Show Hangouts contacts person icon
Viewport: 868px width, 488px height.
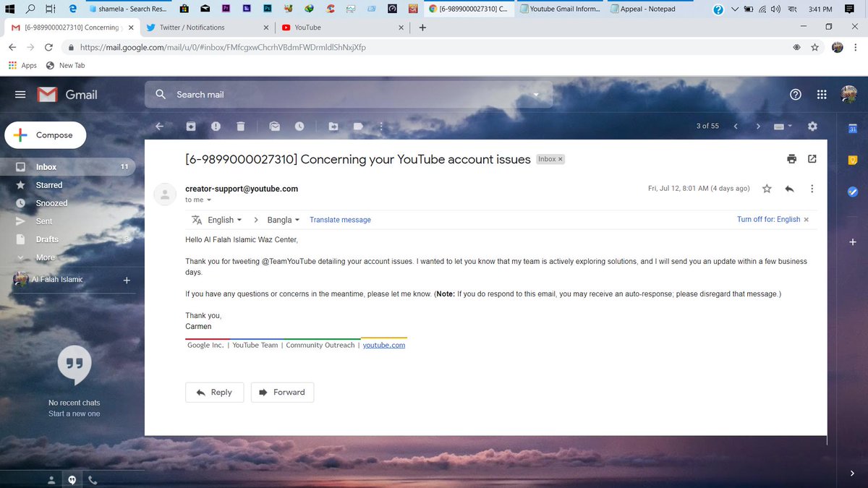[51, 479]
